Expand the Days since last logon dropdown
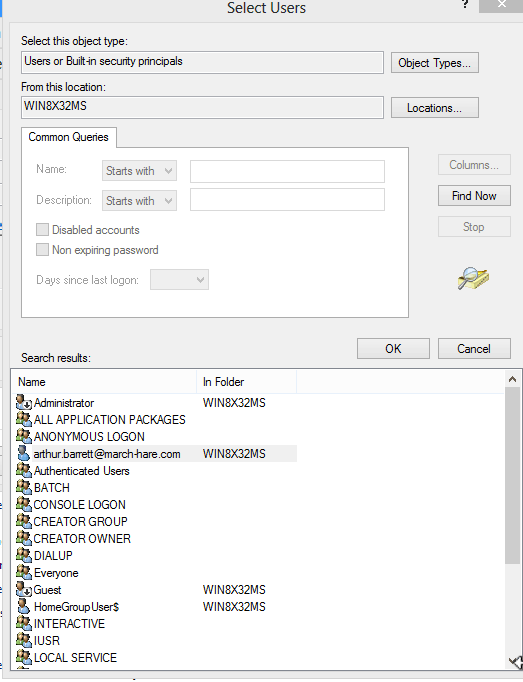The image size is (523, 682). [x=179, y=280]
